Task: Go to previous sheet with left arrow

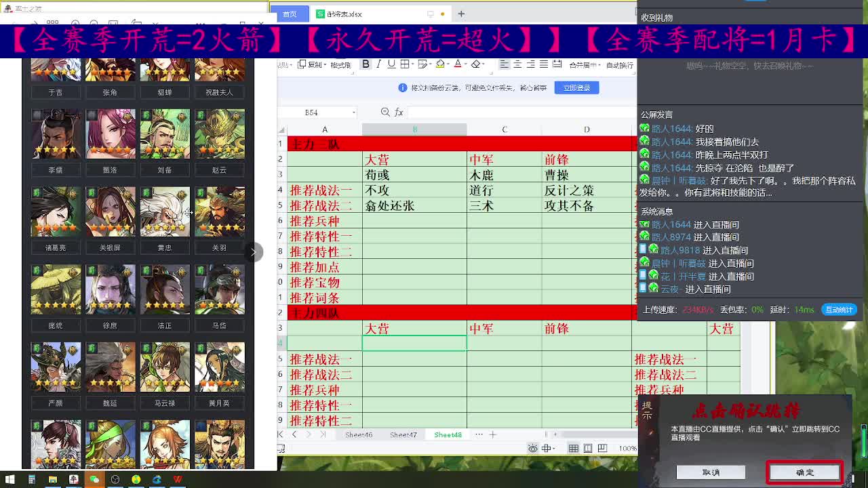Action: [x=294, y=434]
